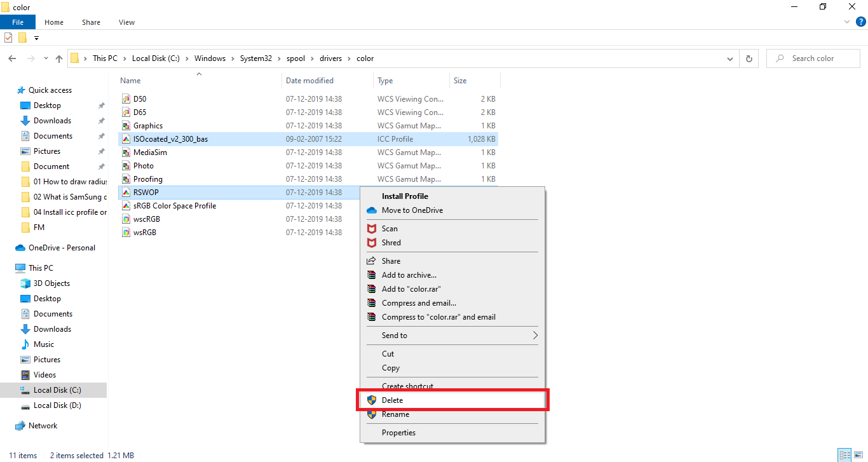Click the wscRGB file icon
The width and height of the screenshot is (868, 462).
(x=126, y=219)
